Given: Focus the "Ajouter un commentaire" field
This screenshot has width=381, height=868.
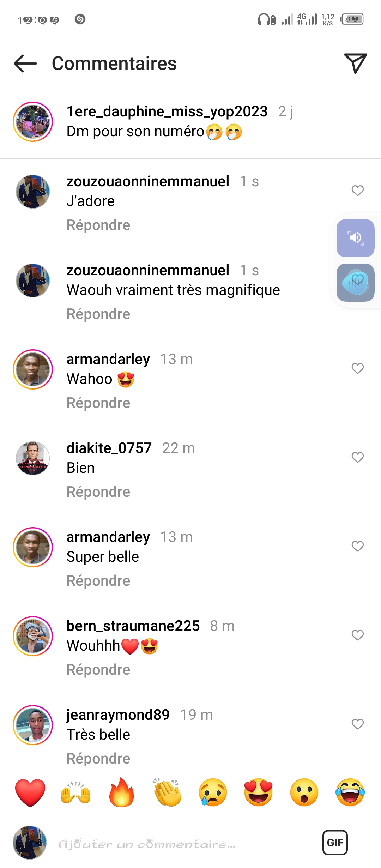Looking at the screenshot, I should point(183,844).
